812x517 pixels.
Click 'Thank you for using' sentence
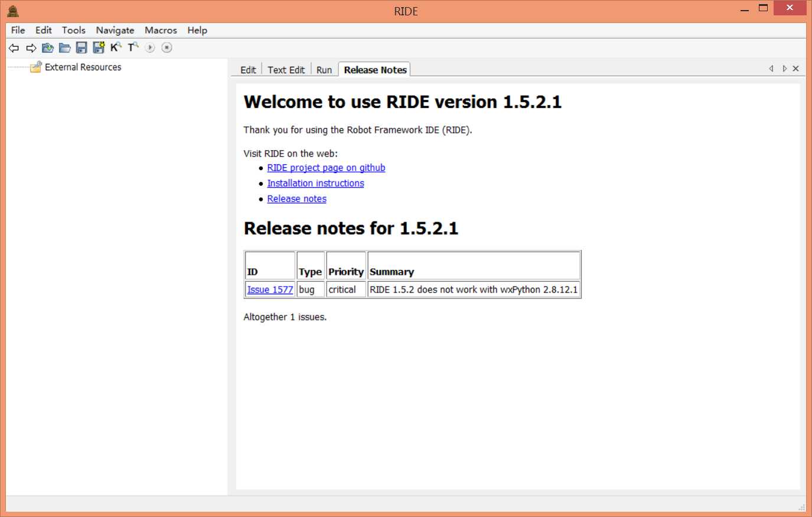[x=358, y=130]
